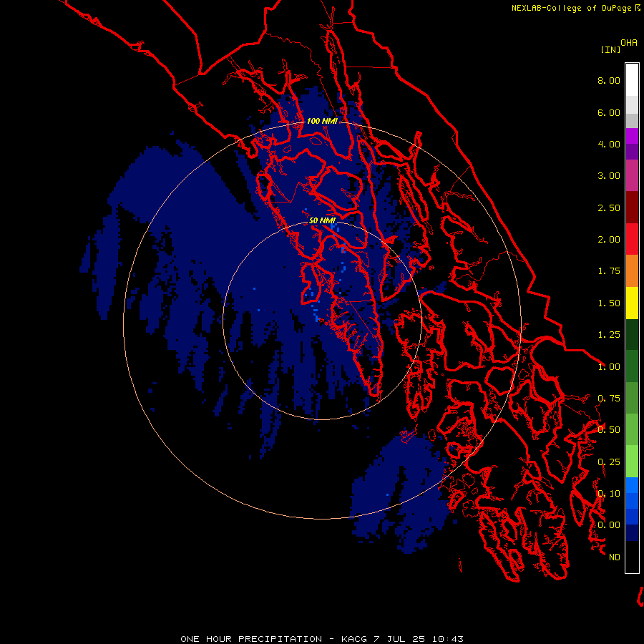This screenshot has height=644, width=644.
Task: Pick the darkest green 1.25 legend swatch
Action: click(x=632, y=335)
